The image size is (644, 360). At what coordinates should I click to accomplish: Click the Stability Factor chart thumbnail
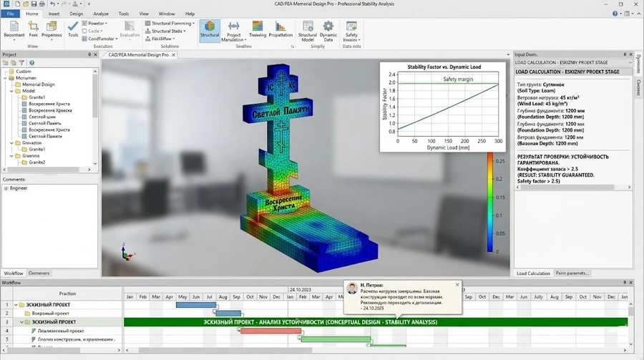click(x=443, y=107)
